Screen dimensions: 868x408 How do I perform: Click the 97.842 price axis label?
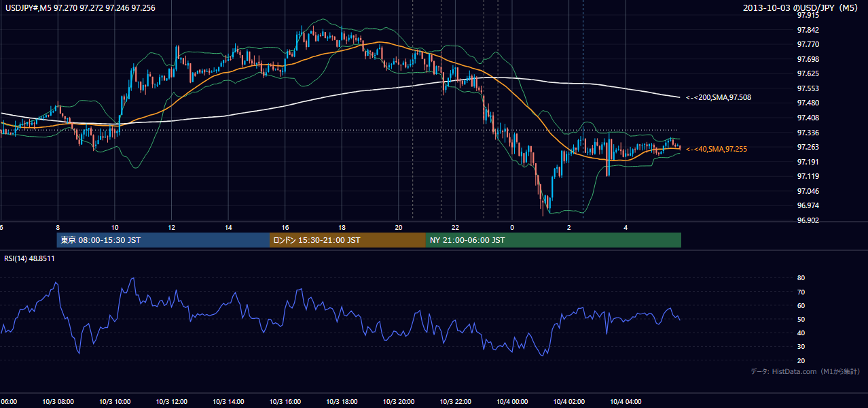[x=808, y=30]
